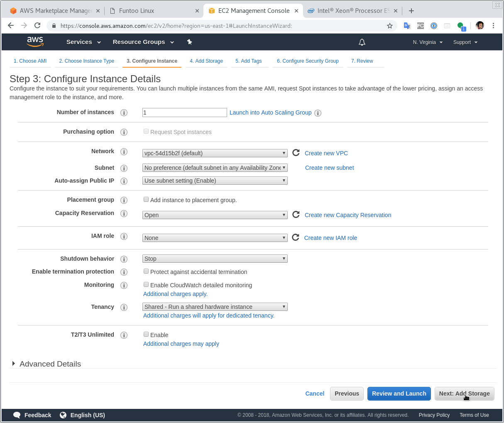Open the Subnet dropdown
The width and height of the screenshot is (504, 423).
[215, 168]
